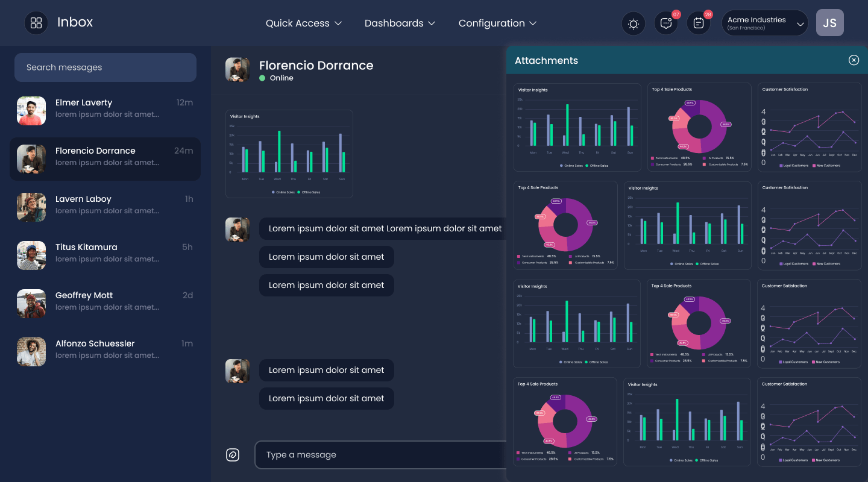
Task: Open Lavern Laboy conversation
Action: (105, 207)
